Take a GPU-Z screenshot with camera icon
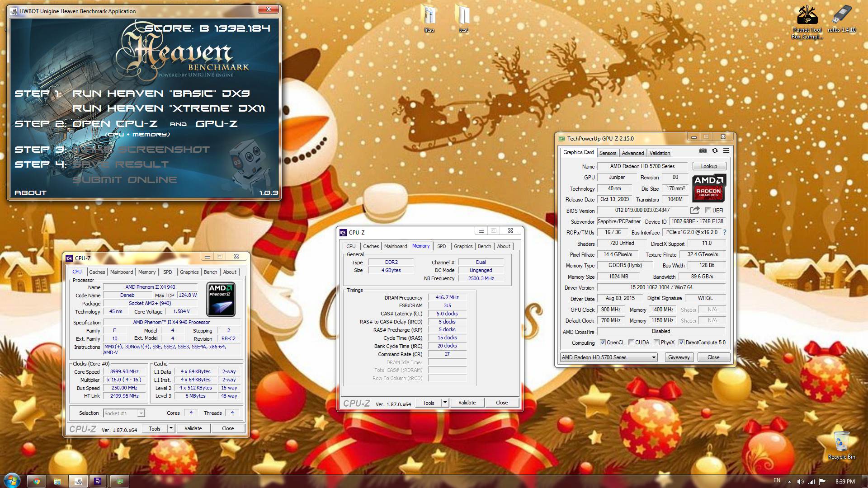868x488 pixels. point(703,150)
